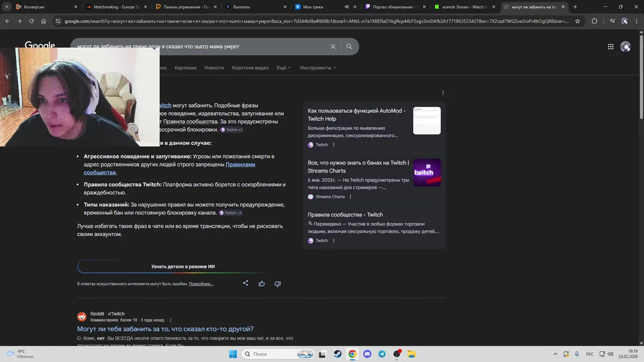Open the Подробнее... link about AI errors

pos(201,284)
